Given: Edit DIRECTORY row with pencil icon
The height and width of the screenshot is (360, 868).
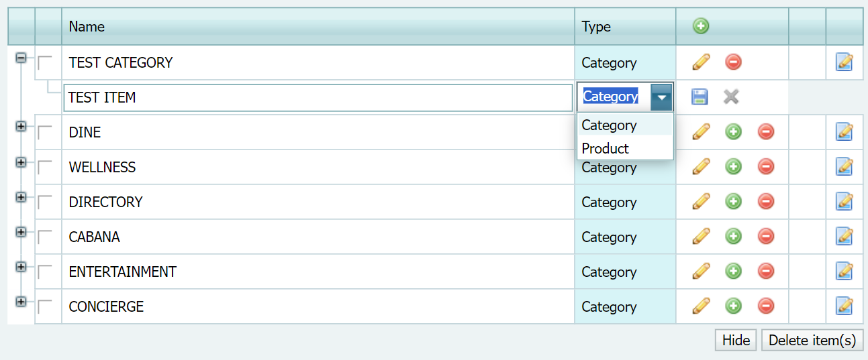Looking at the screenshot, I should 701,202.
